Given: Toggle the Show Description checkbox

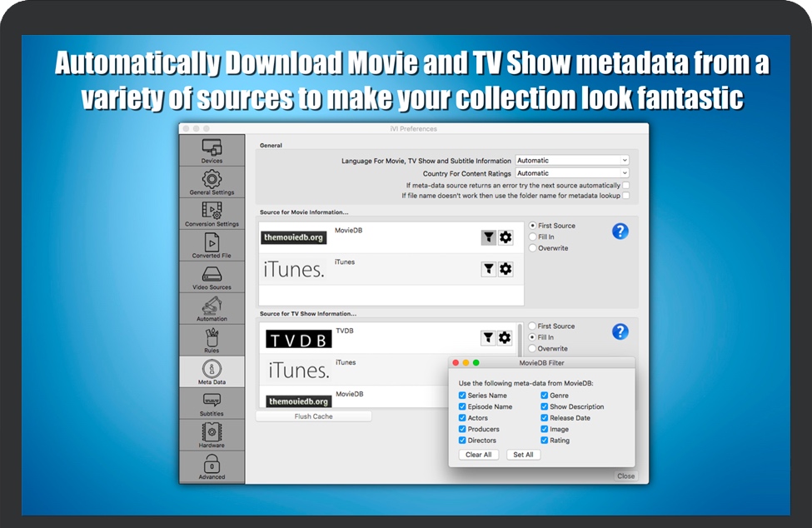Looking at the screenshot, I should coord(545,407).
